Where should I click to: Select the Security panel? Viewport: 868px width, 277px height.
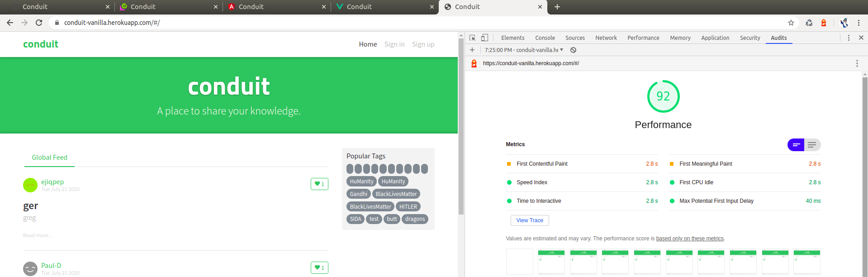[749, 38]
